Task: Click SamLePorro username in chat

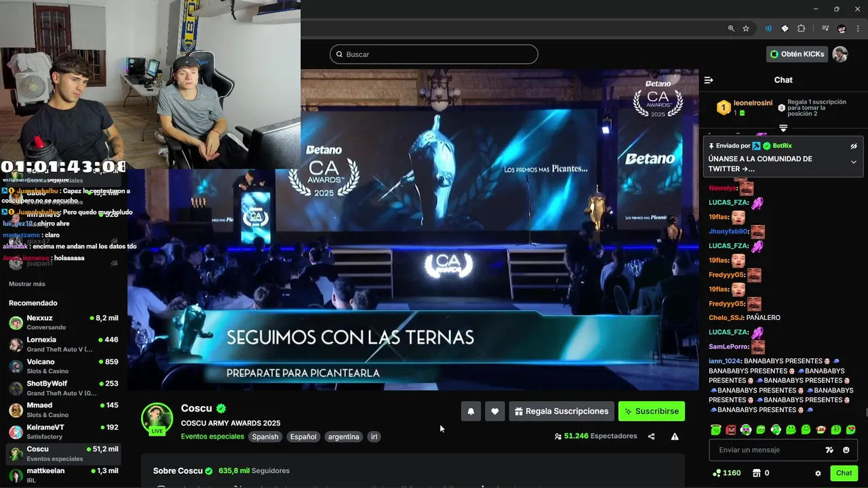Action: [x=728, y=346]
